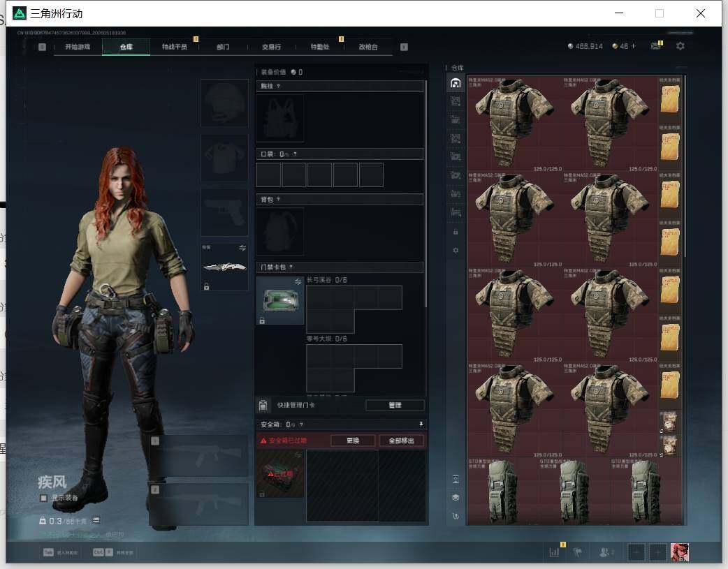Click the empty helmet equipment slot
This screenshot has height=569, width=728.
(224, 103)
